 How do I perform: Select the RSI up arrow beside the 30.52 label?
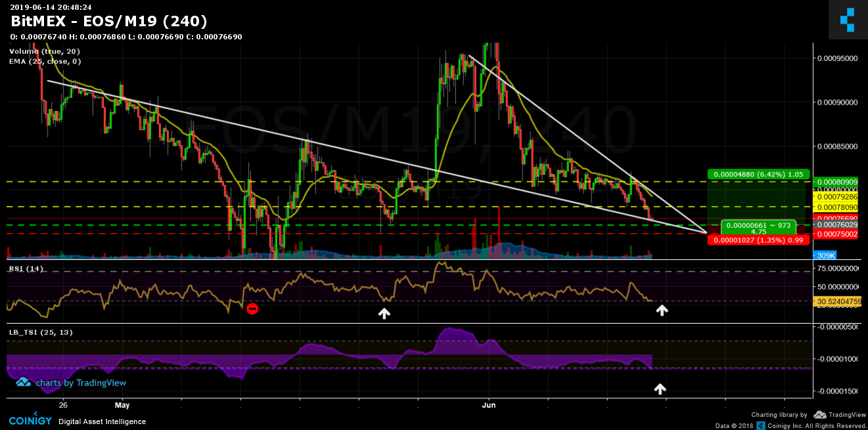click(662, 311)
